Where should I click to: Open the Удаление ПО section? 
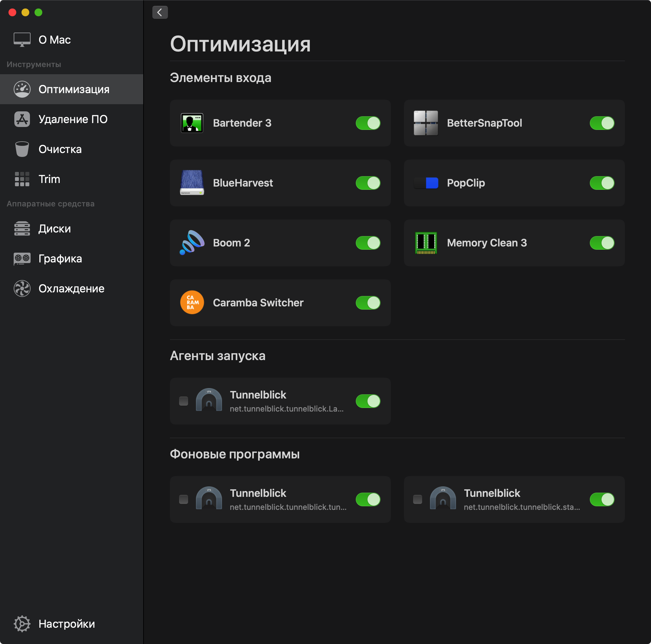(73, 119)
